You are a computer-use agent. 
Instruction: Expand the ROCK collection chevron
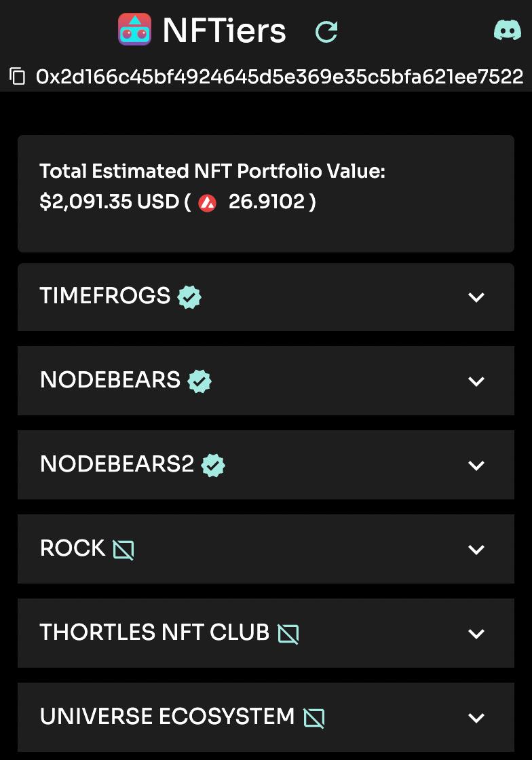click(x=476, y=550)
